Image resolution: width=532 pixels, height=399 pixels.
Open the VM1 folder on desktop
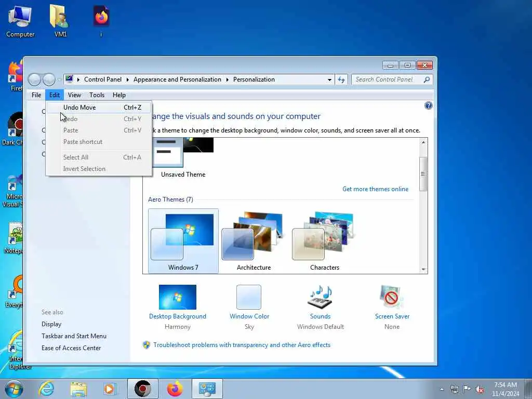pos(60,21)
